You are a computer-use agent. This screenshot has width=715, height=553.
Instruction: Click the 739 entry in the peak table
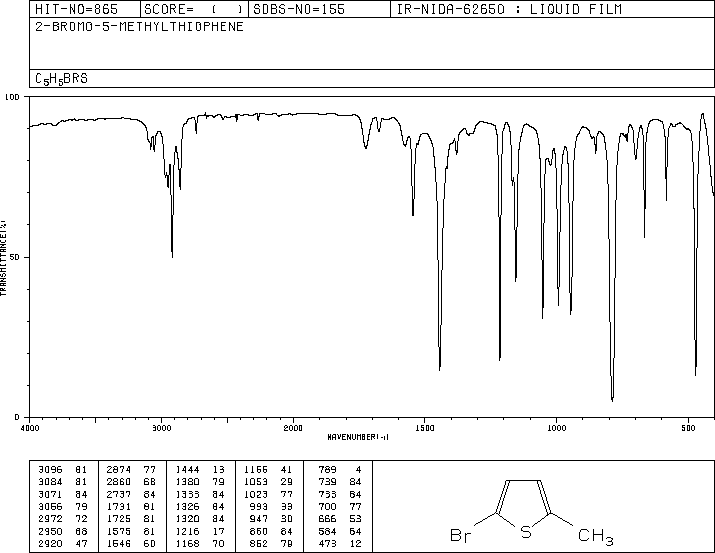point(327,482)
